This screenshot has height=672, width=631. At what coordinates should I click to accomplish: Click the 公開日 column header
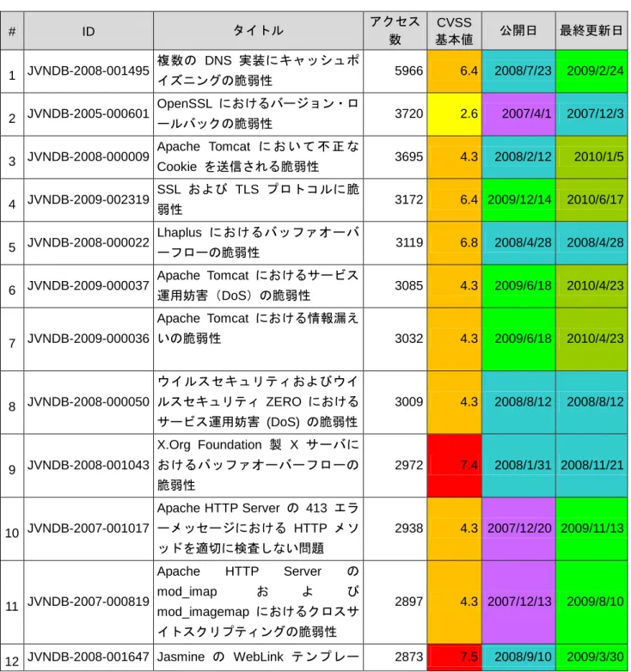[518, 31]
